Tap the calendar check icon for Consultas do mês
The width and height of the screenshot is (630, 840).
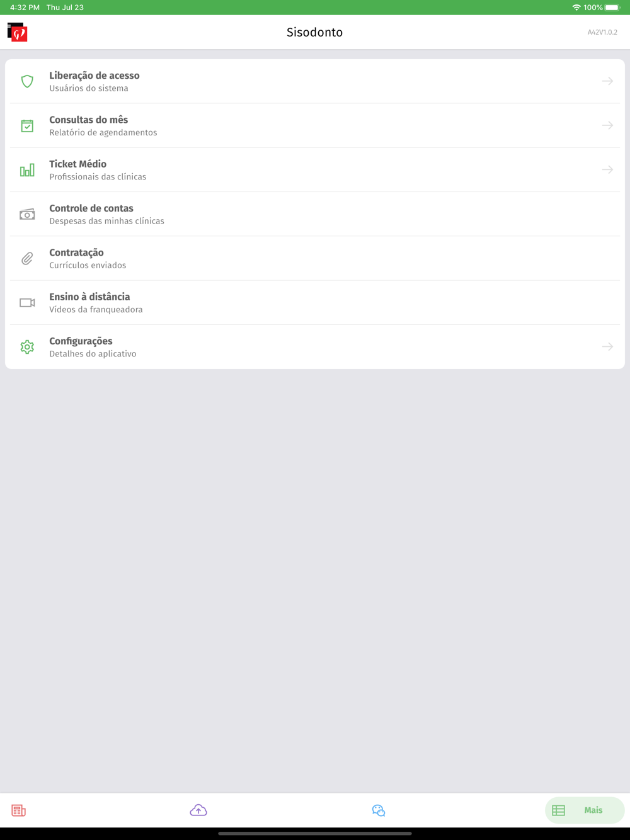[27, 126]
